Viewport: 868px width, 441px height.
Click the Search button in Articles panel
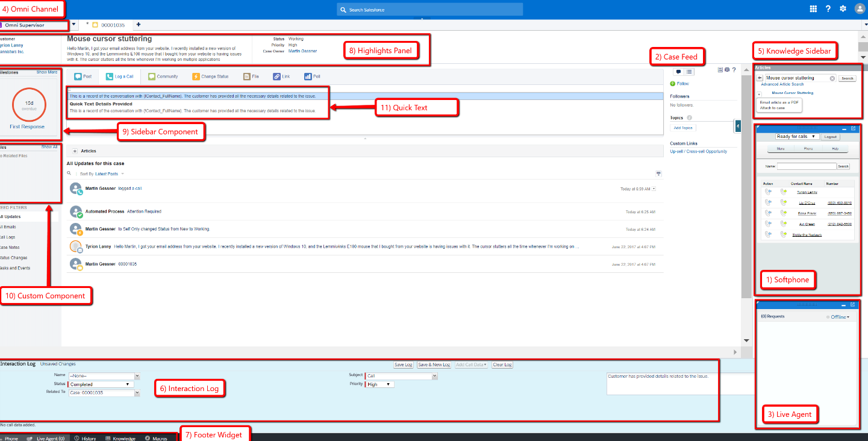848,78
